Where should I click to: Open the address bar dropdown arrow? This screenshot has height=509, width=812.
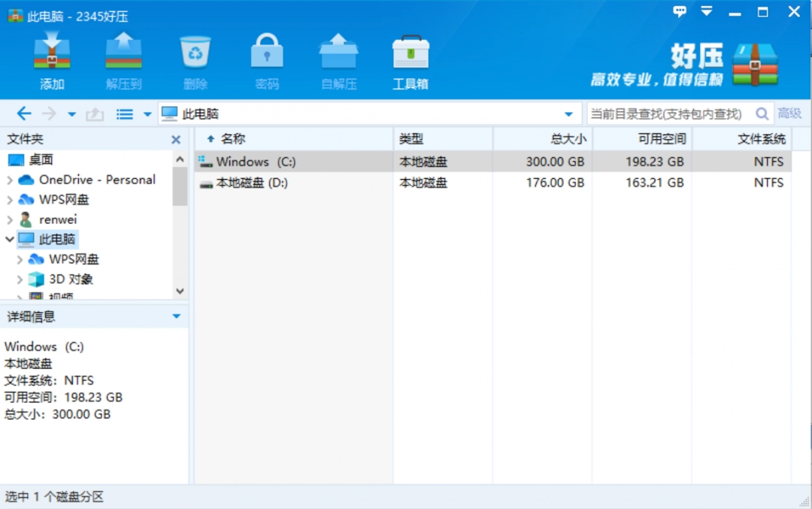[569, 113]
